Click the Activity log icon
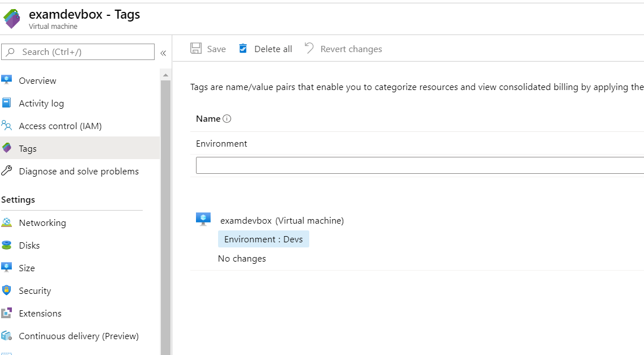 click(x=7, y=102)
